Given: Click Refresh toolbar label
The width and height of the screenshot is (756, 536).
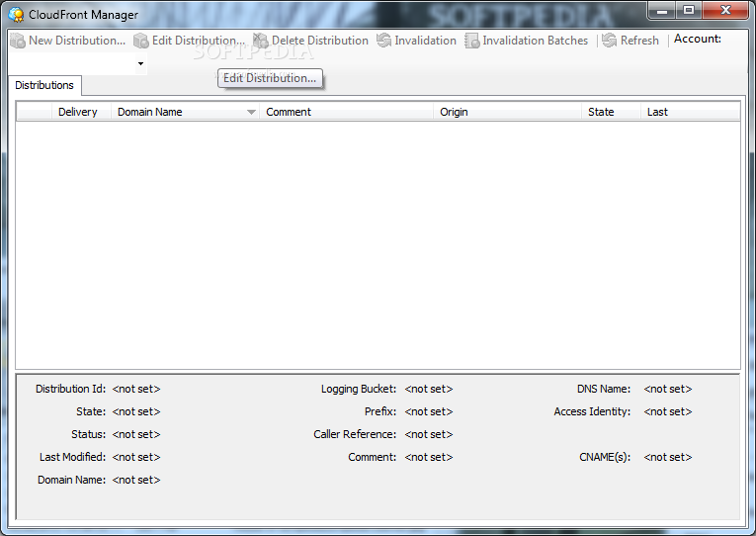Looking at the screenshot, I should click(639, 41).
